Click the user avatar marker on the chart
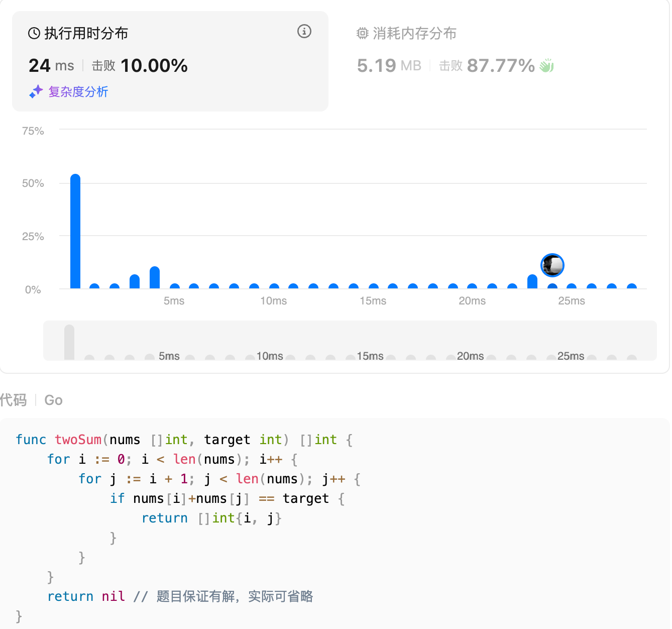672x629 pixels. pyautogui.click(x=552, y=265)
